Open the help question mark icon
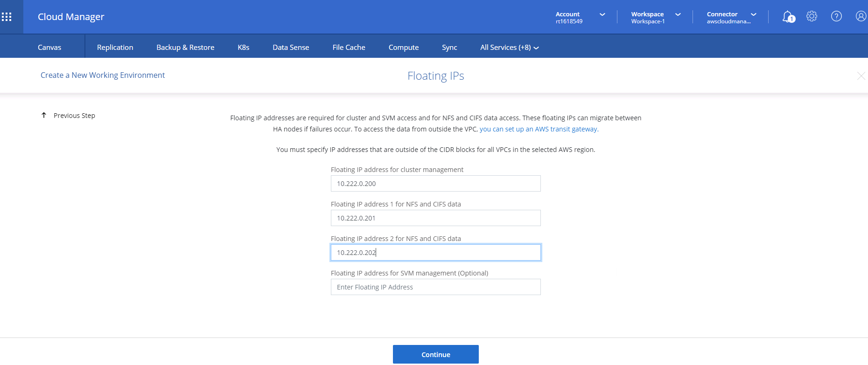The image size is (868, 365). (837, 16)
